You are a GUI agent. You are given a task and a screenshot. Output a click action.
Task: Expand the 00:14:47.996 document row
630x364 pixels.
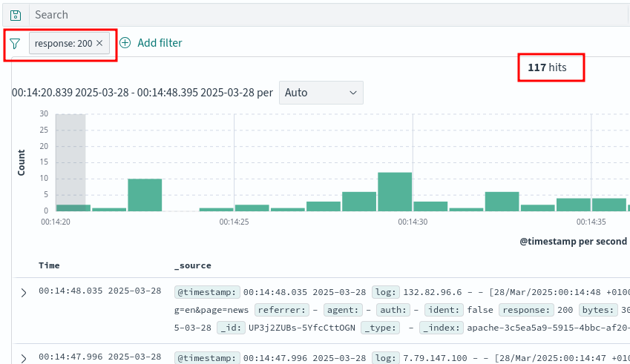click(23, 358)
